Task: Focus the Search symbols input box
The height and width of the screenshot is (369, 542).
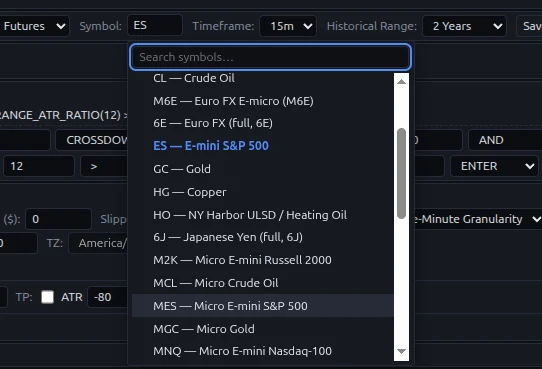Action: click(271, 57)
